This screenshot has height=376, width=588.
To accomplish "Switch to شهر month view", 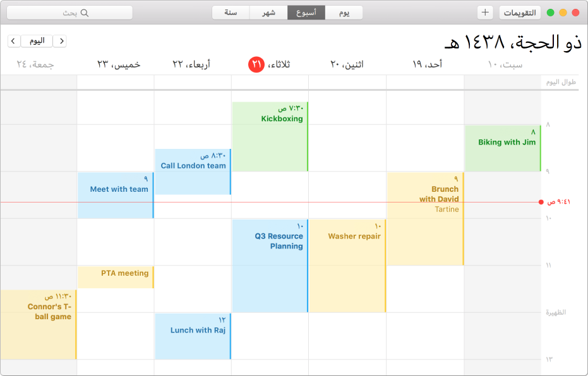I will [268, 13].
